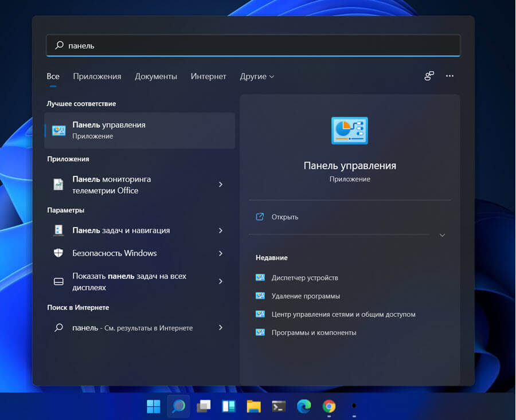Expand the Другие filter dropdown

click(257, 76)
